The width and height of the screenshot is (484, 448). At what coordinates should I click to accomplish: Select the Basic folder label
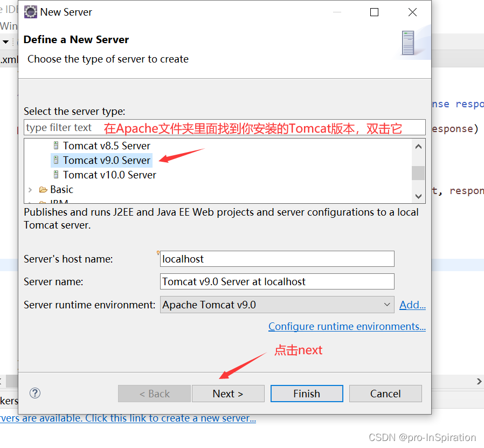point(62,189)
